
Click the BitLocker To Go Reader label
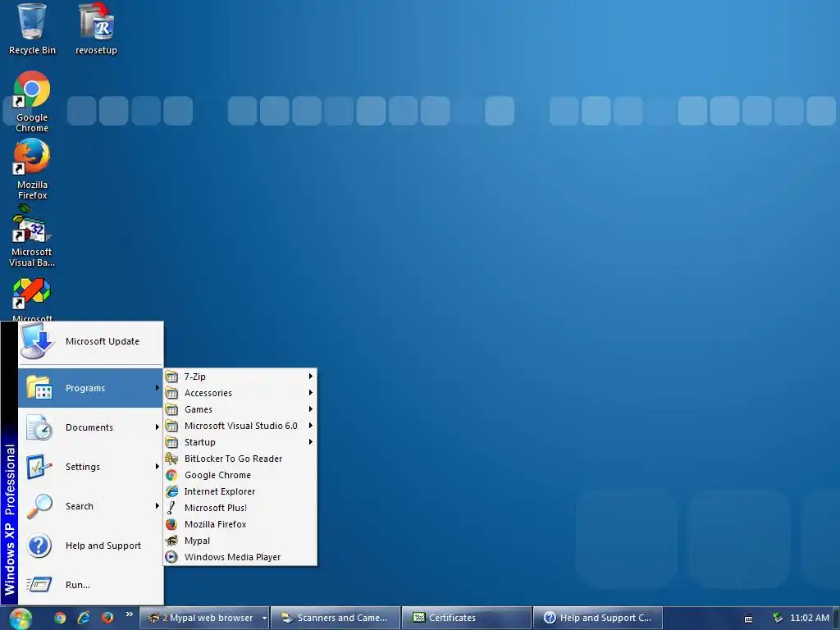[233, 459]
